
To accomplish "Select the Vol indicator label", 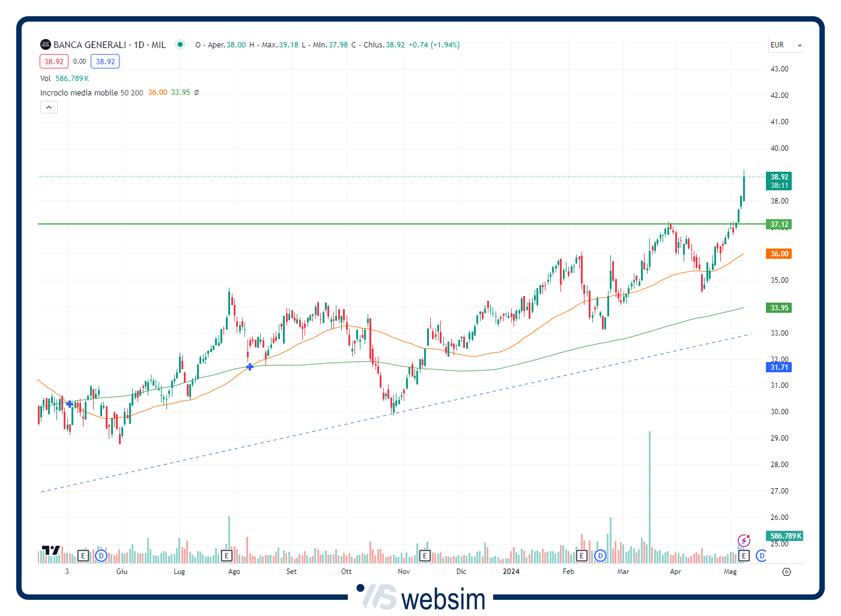I will point(46,79).
